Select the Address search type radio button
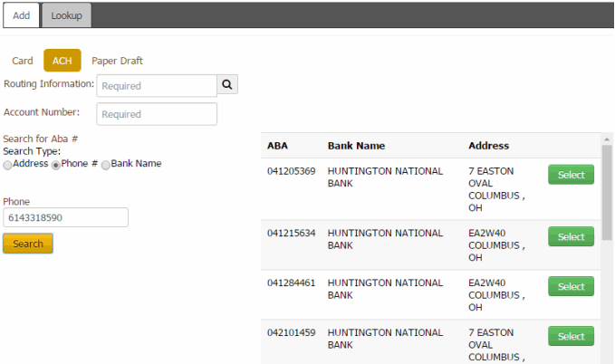This screenshot has height=364, width=615. (x=8, y=165)
